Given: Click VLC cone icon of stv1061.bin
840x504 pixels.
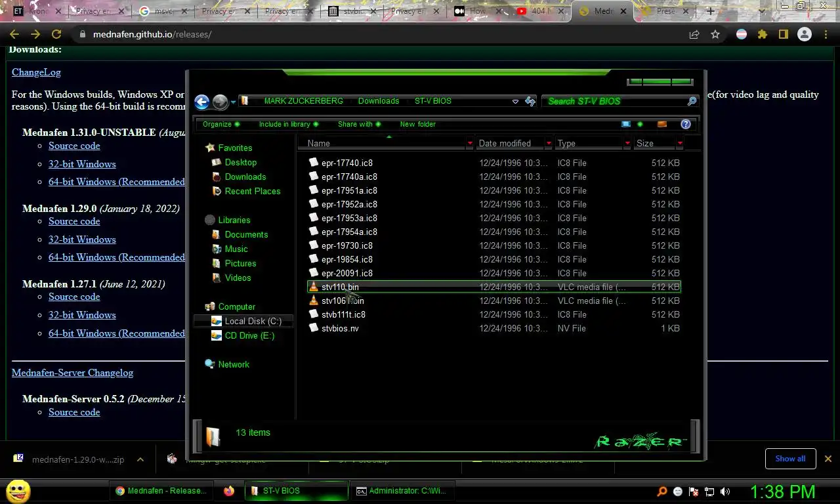Looking at the screenshot, I should (x=314, y=301).
